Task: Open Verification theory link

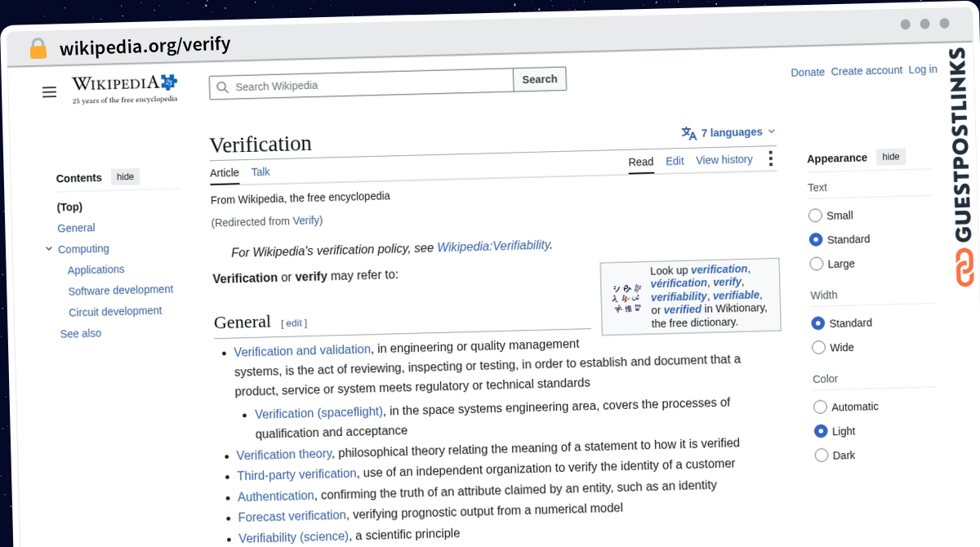Action: [284, 454]
